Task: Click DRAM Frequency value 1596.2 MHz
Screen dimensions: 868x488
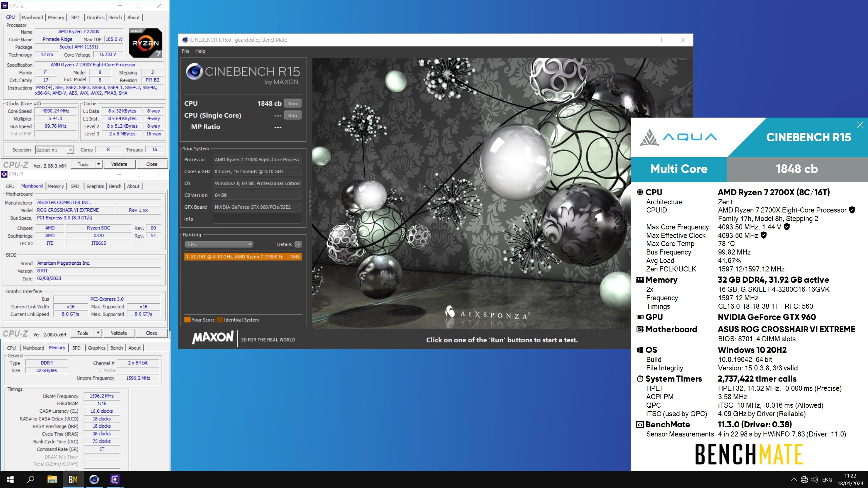Action: click(102, 396)
